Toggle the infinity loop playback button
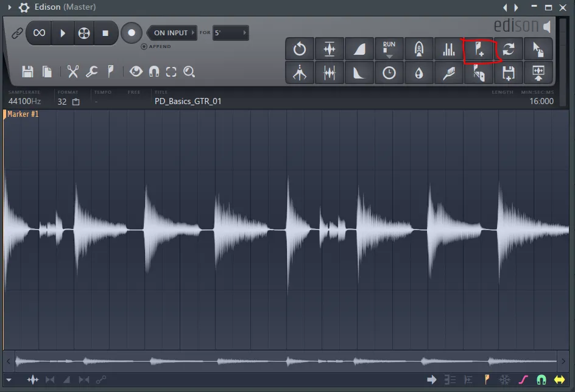The image size is (575, 392). 39,33
